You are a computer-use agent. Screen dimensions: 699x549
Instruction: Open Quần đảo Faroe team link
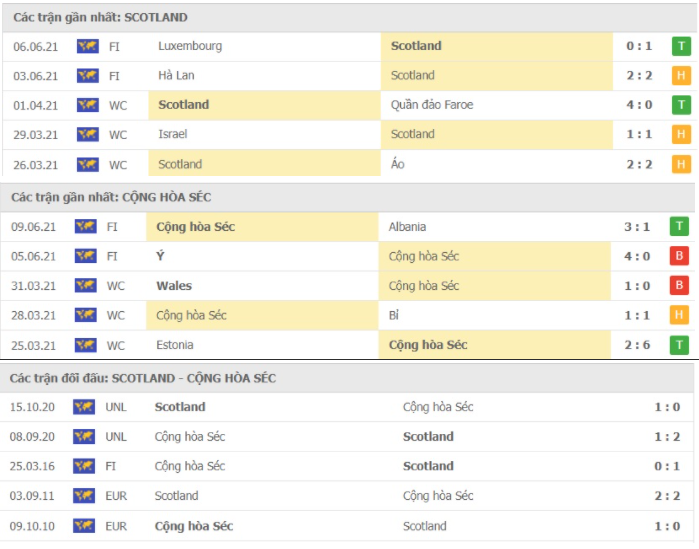click(x=432, y=105)
